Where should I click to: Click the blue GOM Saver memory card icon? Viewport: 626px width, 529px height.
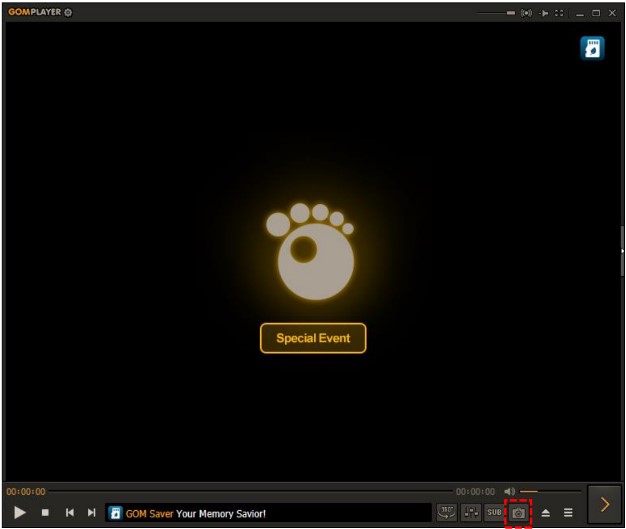click(592, 48)
